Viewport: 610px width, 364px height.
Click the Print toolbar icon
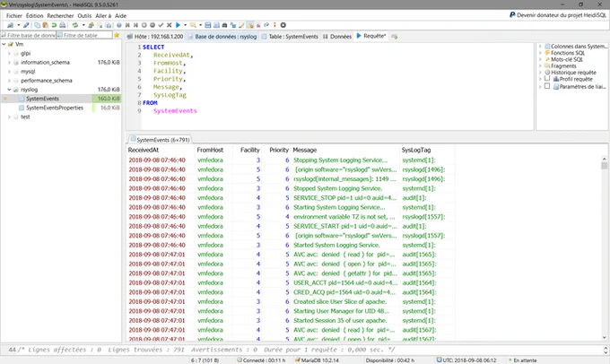point(62,25)
